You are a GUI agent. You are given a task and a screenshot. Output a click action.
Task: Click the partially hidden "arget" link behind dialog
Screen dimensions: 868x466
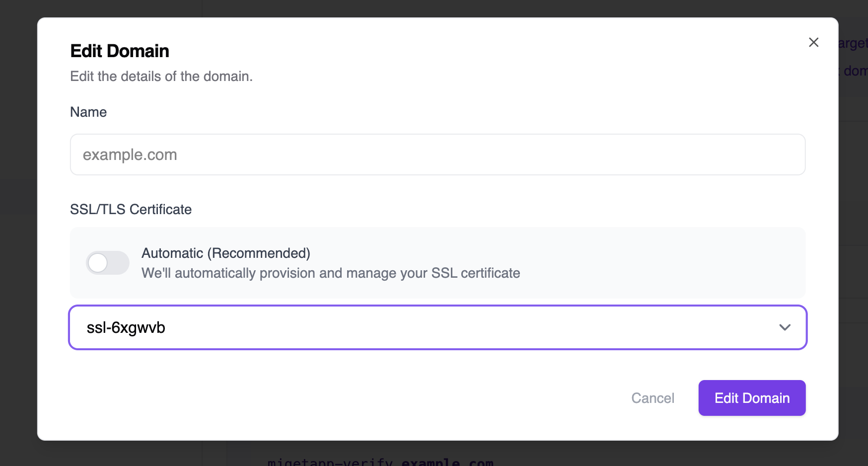point(853,44)
